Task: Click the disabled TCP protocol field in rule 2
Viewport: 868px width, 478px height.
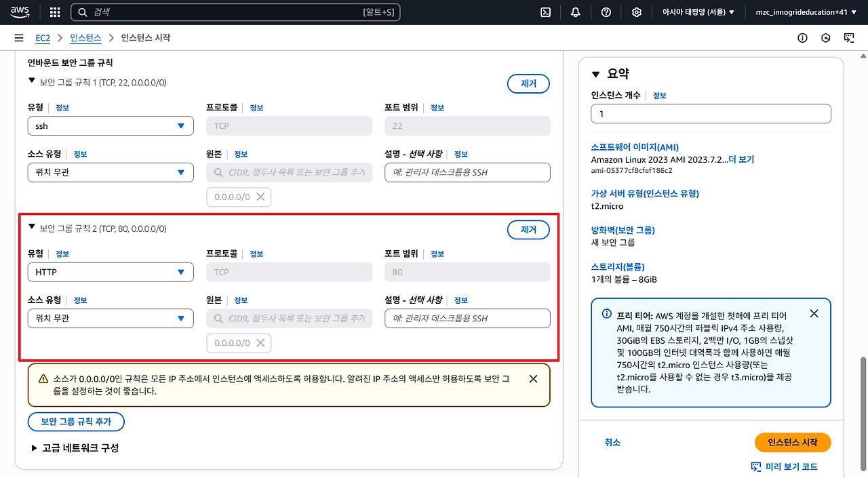Action: (x=289, y=272)
